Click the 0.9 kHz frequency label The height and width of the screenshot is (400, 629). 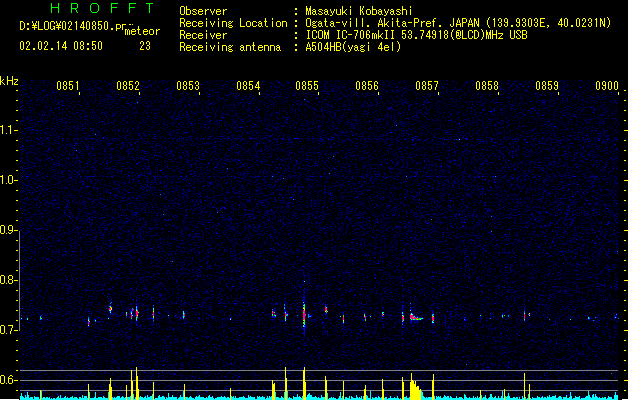pyautogui.click(x=8, y=230)
